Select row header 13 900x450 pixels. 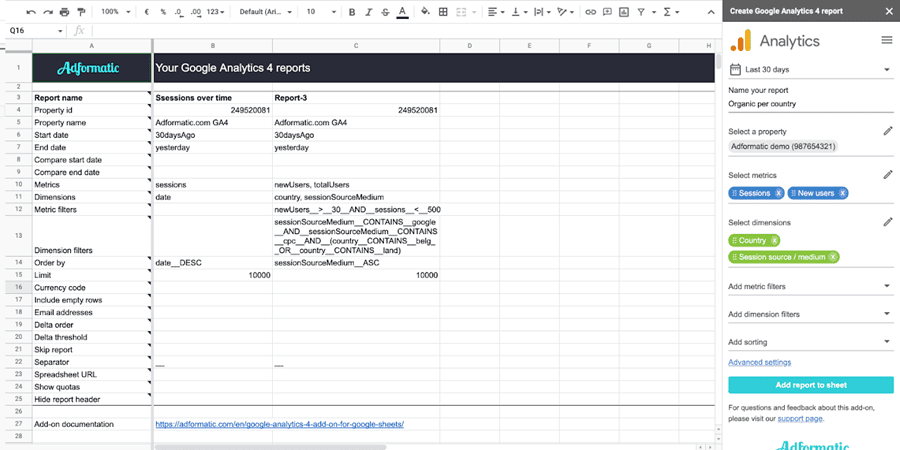coord(19,236)
